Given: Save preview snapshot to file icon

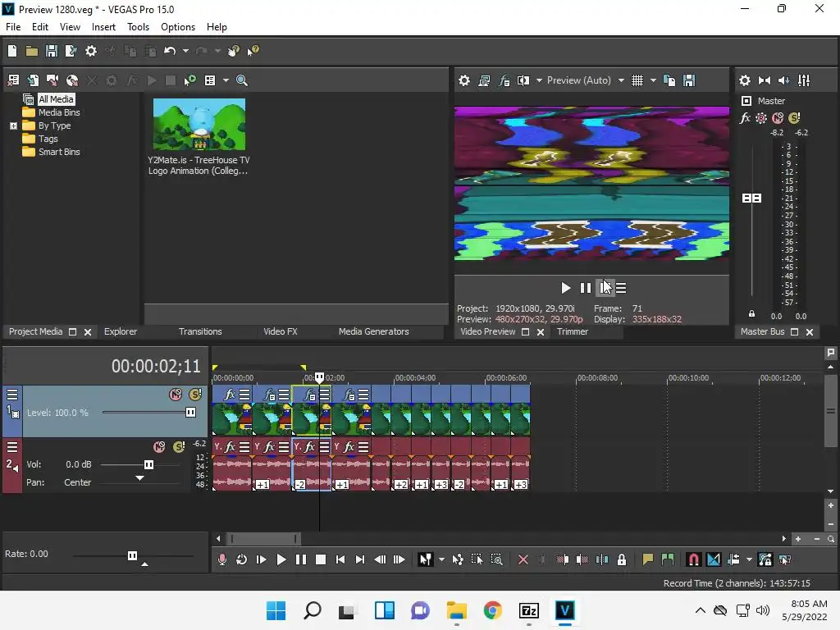Looking at the screenshot, I should click(x=689, y=80).
